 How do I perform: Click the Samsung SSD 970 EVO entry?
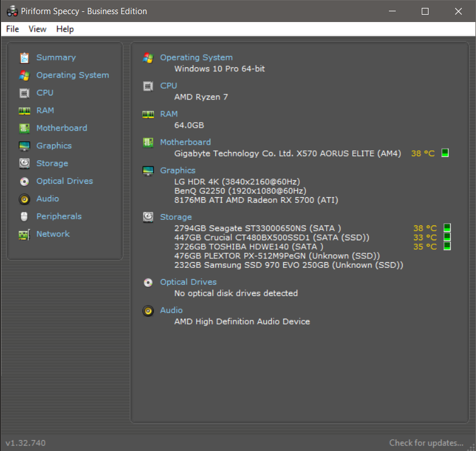(x=289, y=265)
